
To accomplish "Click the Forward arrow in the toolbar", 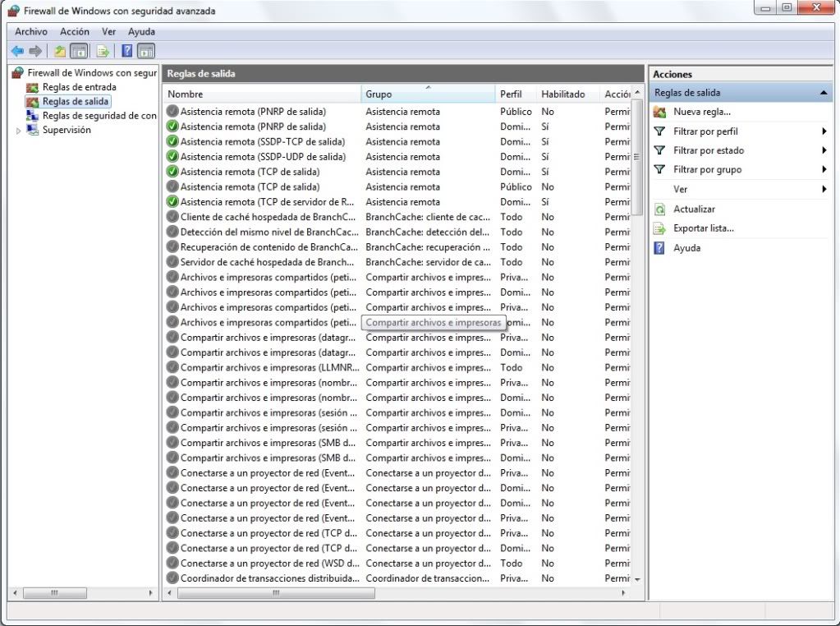I will pyautogui.click(x=35, y=51).
